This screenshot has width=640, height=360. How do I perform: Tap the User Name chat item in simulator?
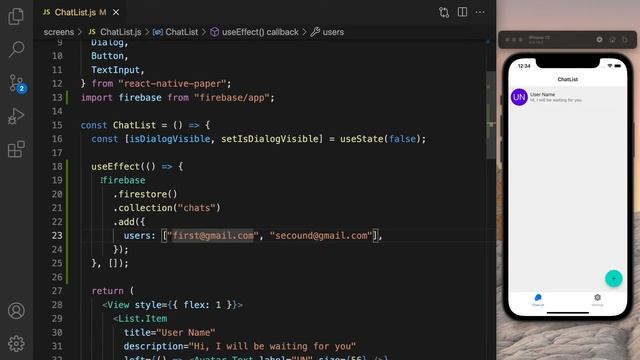click(567, 97)
